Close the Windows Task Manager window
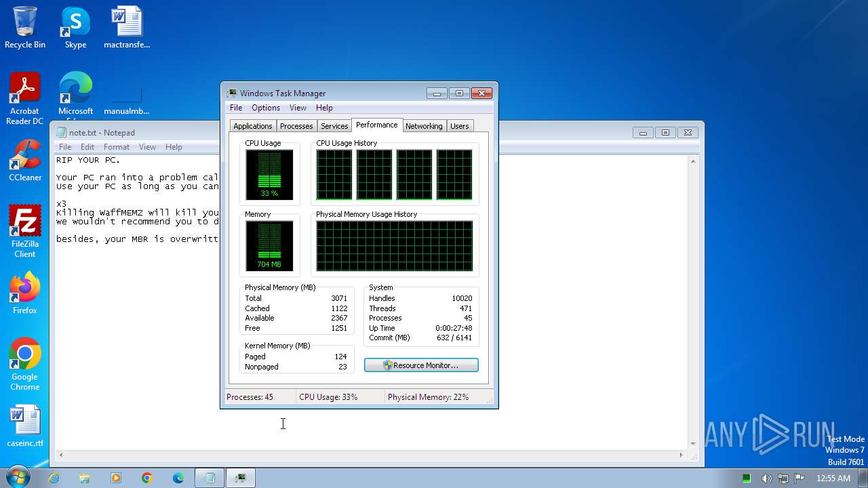868x488 pixels. 481,94
